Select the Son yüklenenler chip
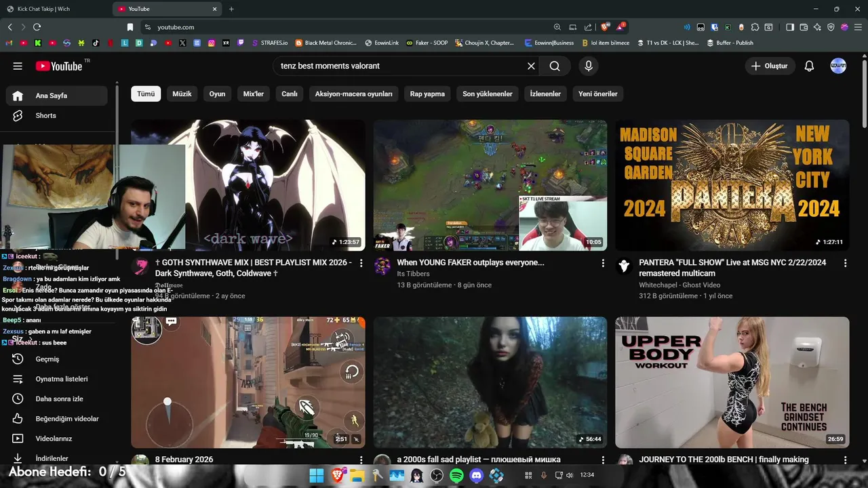 pos(488,94)
